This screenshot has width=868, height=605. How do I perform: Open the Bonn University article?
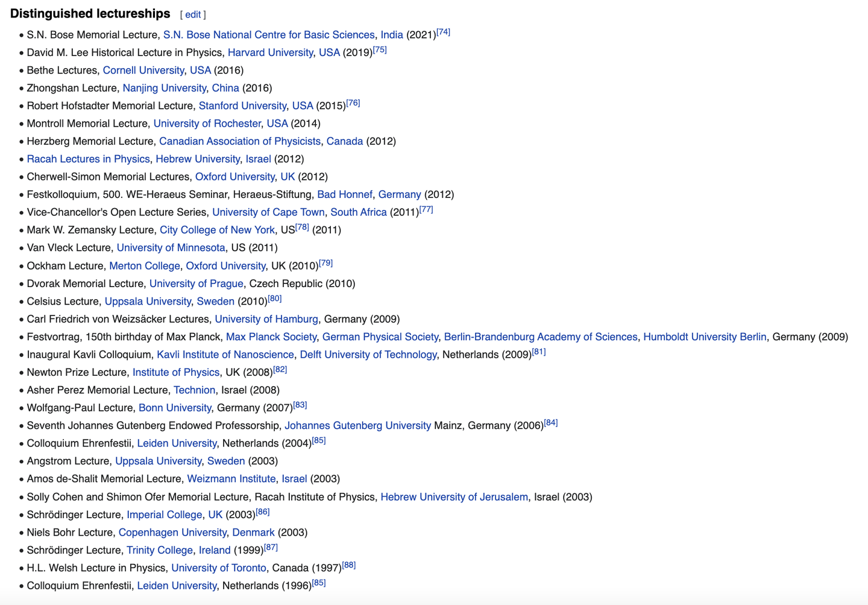coord(175,408)
